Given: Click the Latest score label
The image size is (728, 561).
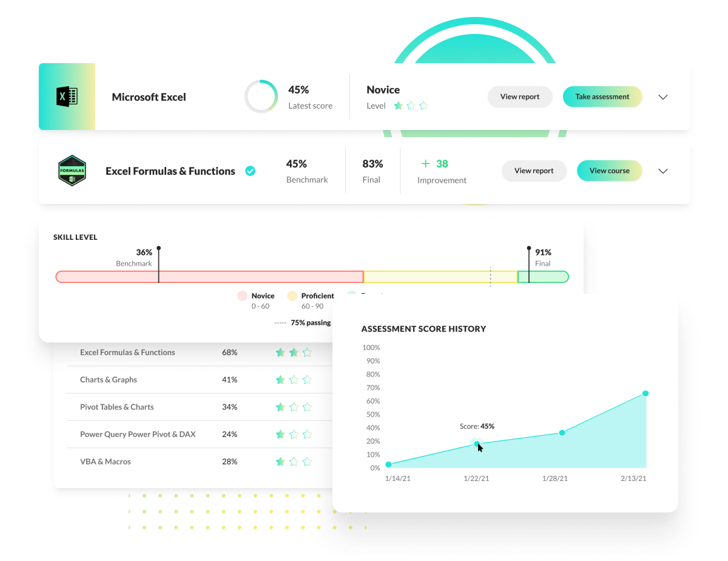Looking at the screenshot, I should (310, 106).
